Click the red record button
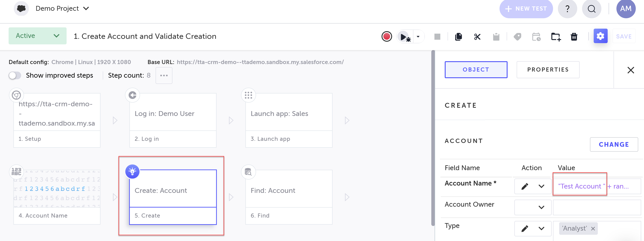Image resolution: width=644 pixels, height=241 pixels. 387,36
